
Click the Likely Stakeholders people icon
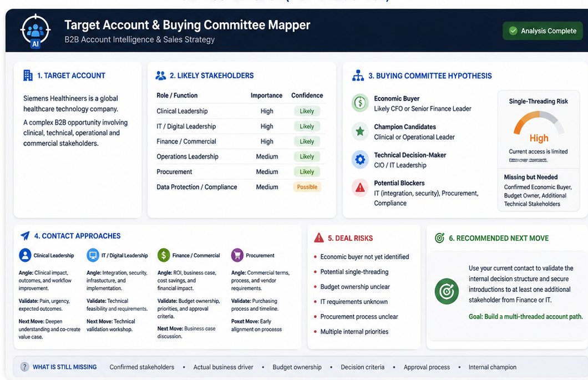(x=160, y=75)
